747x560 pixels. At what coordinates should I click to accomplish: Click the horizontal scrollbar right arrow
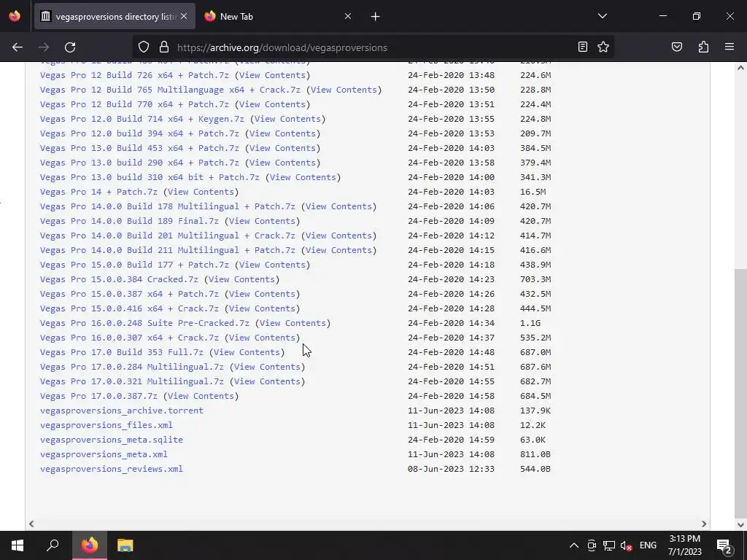(x=704, y=524)
